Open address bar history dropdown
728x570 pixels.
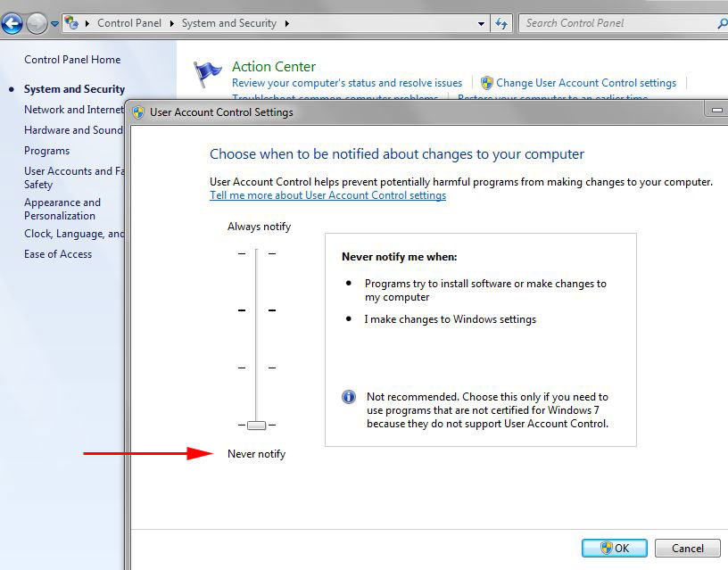coord(481,23)
